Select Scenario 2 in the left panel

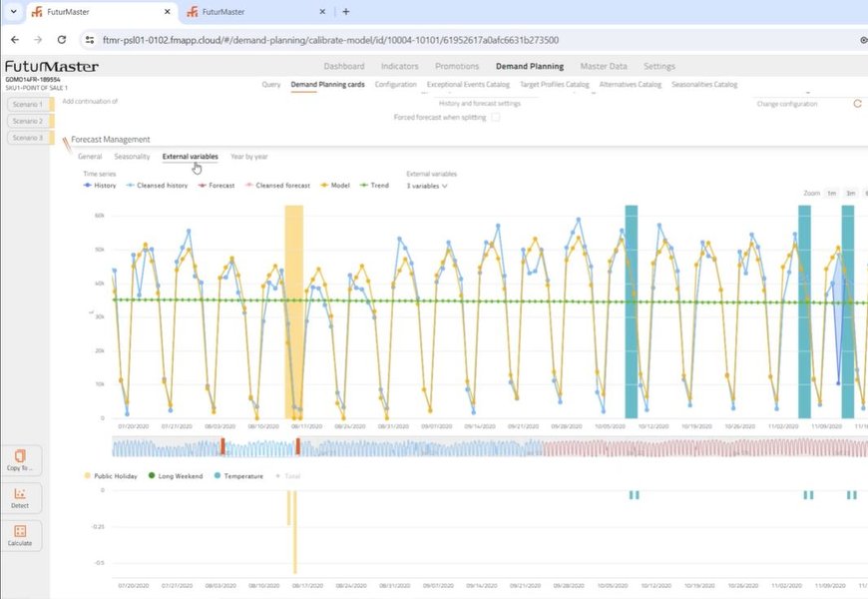click(26, 121)
